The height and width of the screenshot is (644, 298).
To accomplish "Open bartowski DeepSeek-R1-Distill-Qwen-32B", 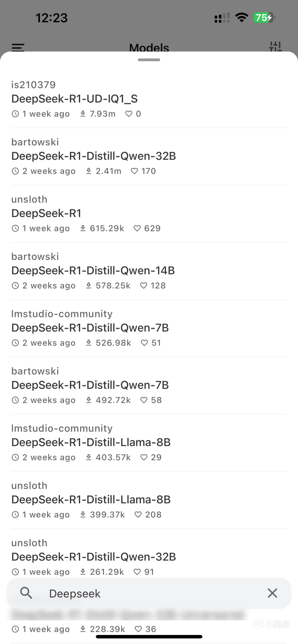I will point(94,156).
